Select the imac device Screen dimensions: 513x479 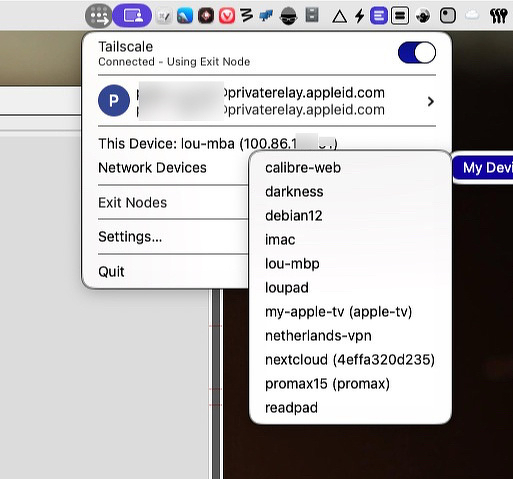[x=350, y=240]
